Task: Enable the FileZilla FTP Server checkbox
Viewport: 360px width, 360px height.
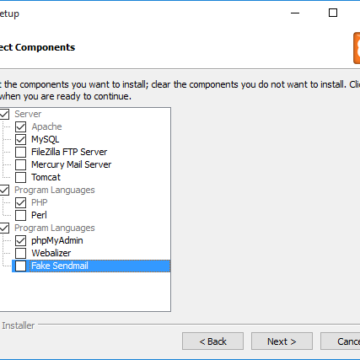Action: pyautogui.click(x=21, y=152)
